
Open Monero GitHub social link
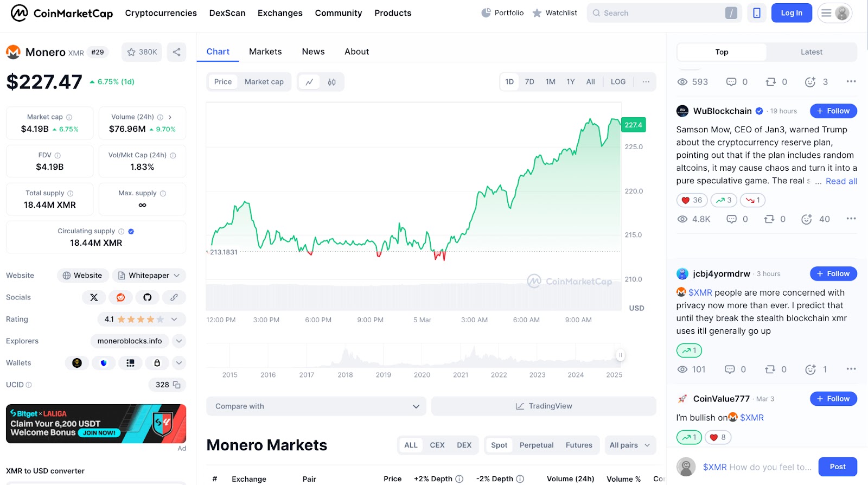tap(147, 297)
